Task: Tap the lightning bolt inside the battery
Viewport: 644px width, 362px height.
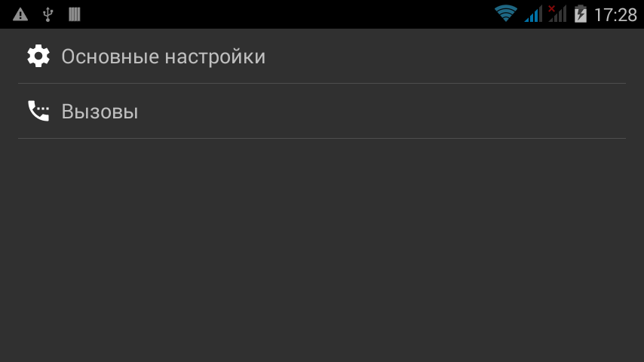Action: coord(581,15)
